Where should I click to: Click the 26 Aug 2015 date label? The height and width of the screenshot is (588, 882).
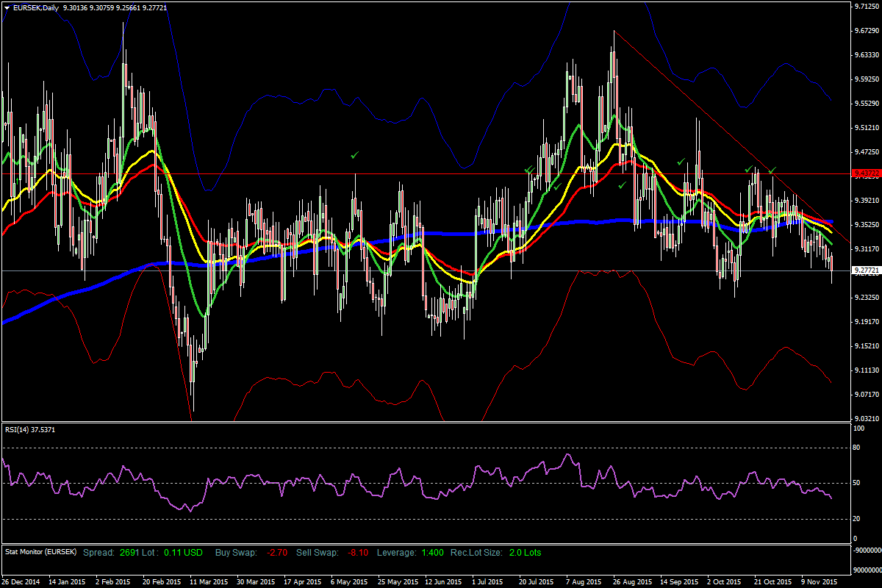tap(632, 581)
